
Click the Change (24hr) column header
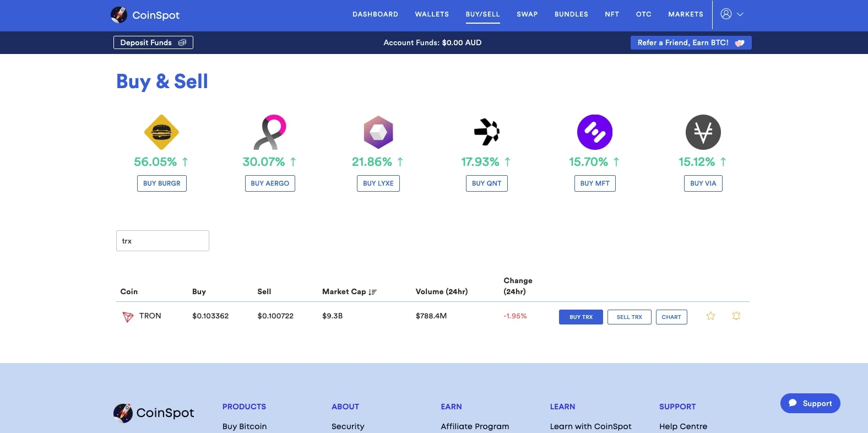point(518,286)
